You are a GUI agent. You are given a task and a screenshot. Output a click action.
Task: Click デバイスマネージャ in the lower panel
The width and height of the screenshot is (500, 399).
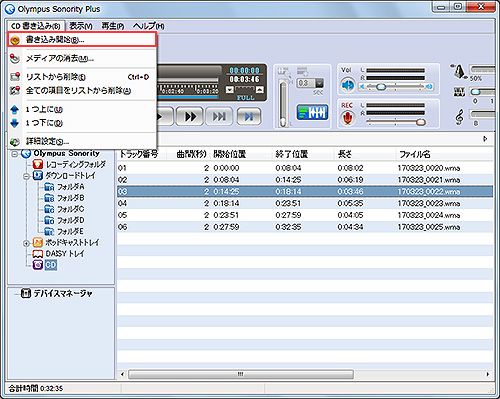point(63,294)
